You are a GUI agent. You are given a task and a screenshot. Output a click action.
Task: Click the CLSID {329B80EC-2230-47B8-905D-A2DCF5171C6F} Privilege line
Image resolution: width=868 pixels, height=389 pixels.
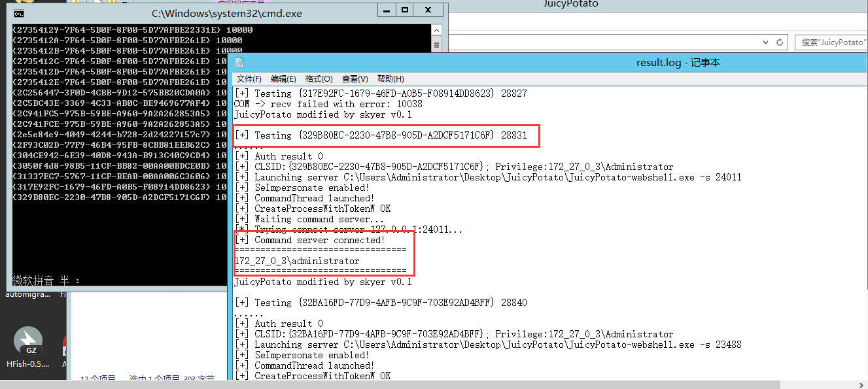pyautogui.click(x=454, y=167)
